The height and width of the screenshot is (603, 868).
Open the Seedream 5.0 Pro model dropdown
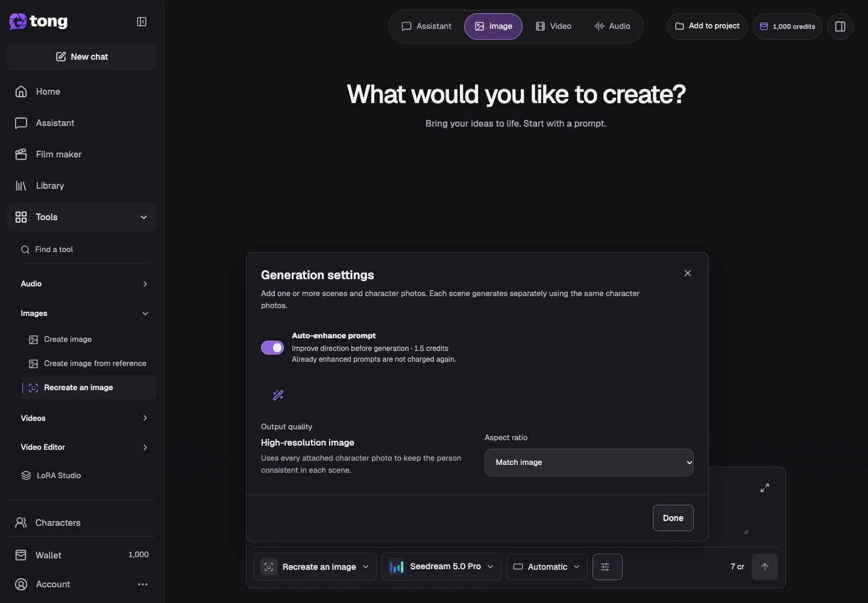(441, 567)
